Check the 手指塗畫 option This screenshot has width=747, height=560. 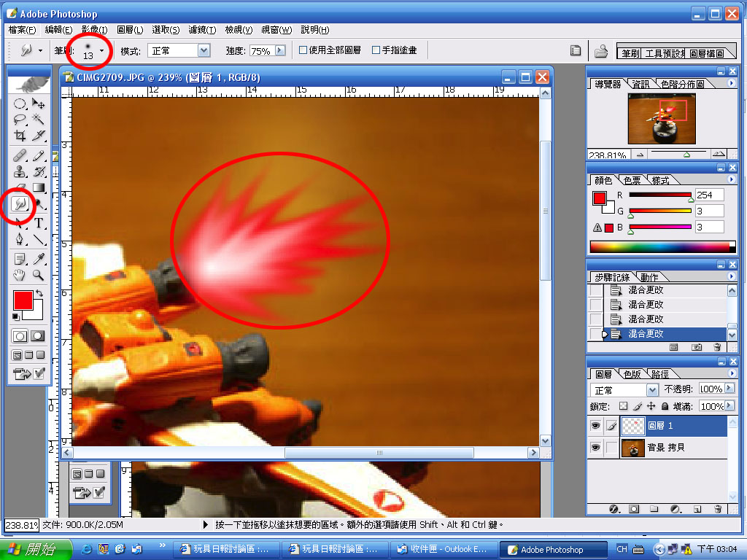[376, 50]
